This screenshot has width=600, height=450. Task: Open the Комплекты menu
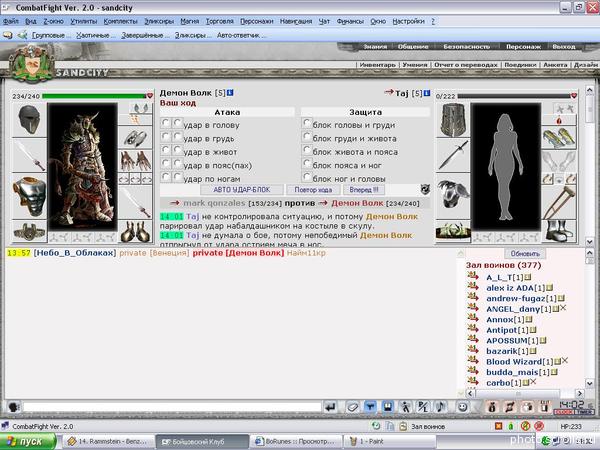(x=120, y=21)
